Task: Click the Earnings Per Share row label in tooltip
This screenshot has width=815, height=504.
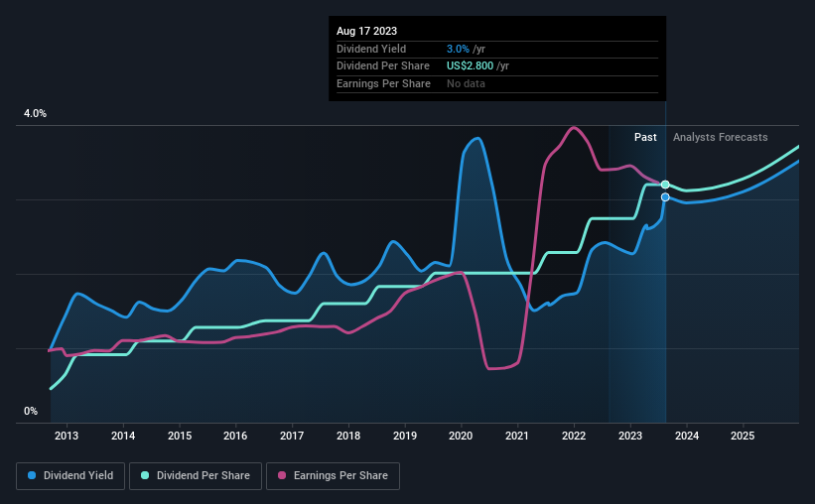Action: pos(383,83)
